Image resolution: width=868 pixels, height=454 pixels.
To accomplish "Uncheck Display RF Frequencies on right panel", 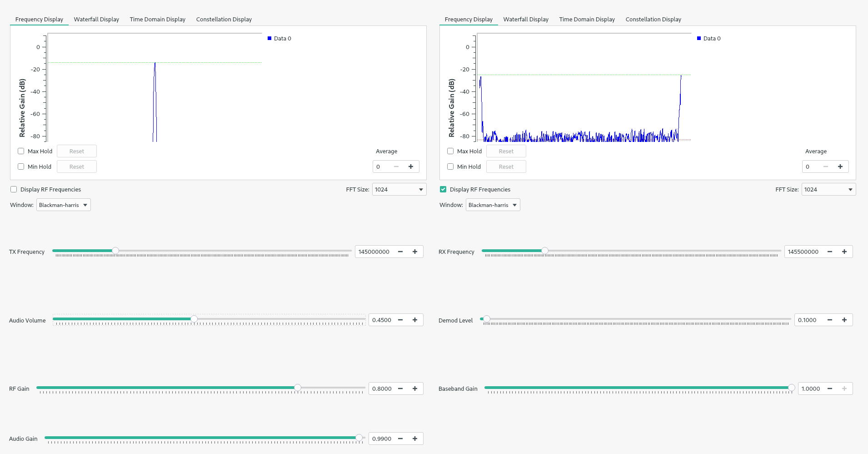I will pos(443,189).
